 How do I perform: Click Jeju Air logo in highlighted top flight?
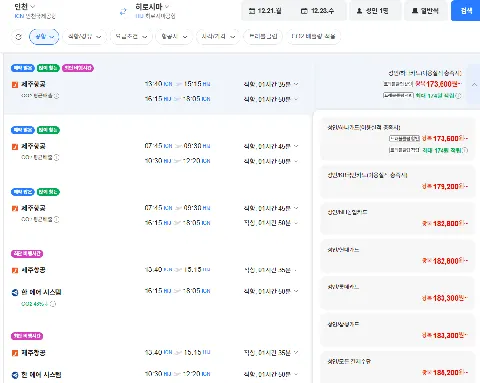(15, 85)
